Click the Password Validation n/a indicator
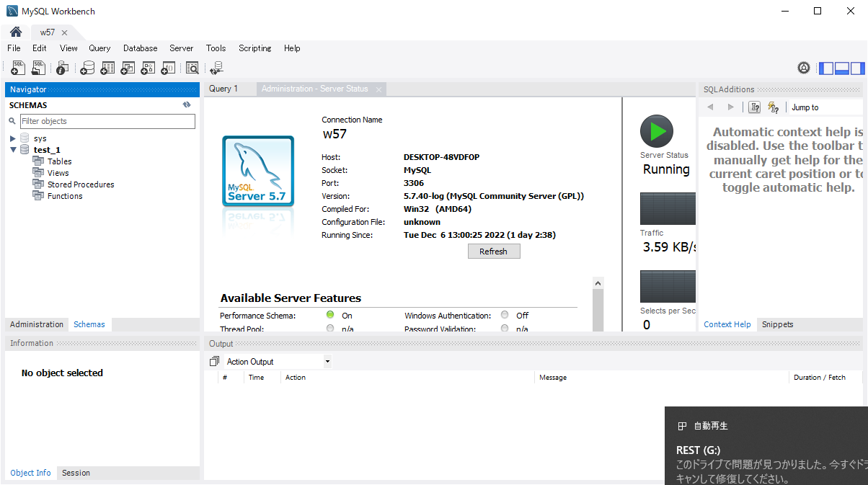 click(505, 329)
